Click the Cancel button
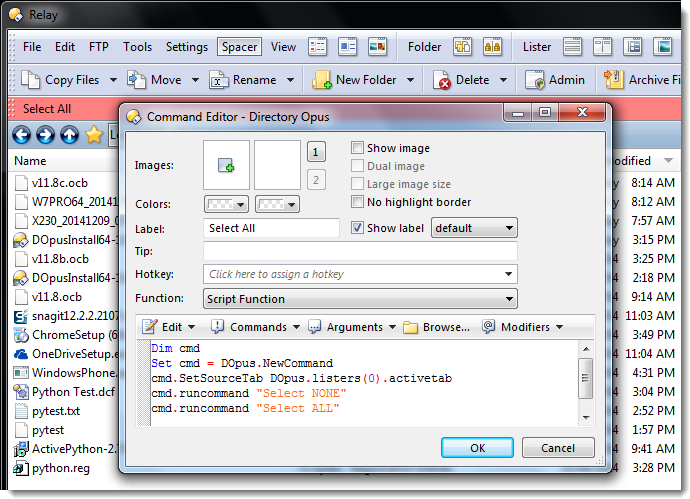Viewport: 690px width, 499px height. pos(558,448)
